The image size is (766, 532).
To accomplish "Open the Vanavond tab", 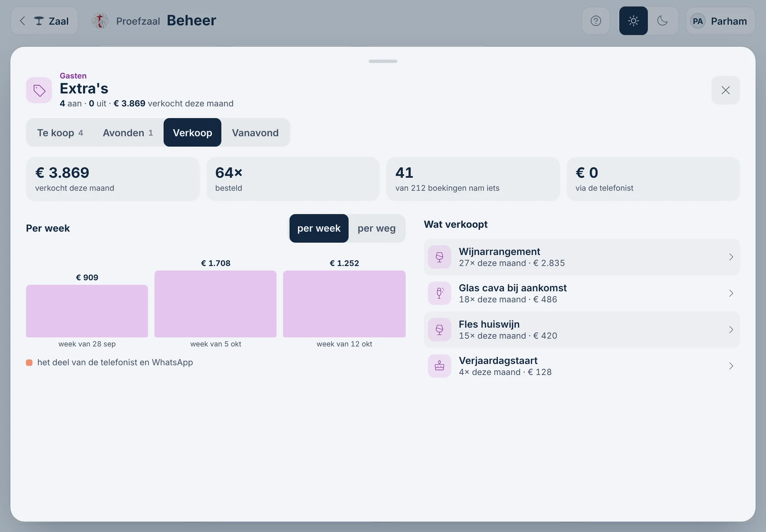I will (255, 133).
